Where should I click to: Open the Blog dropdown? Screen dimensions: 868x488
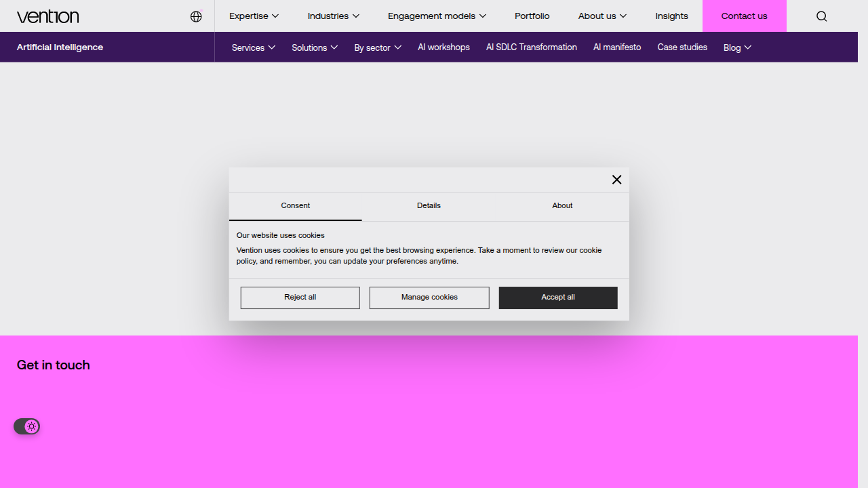pos(737,47)
